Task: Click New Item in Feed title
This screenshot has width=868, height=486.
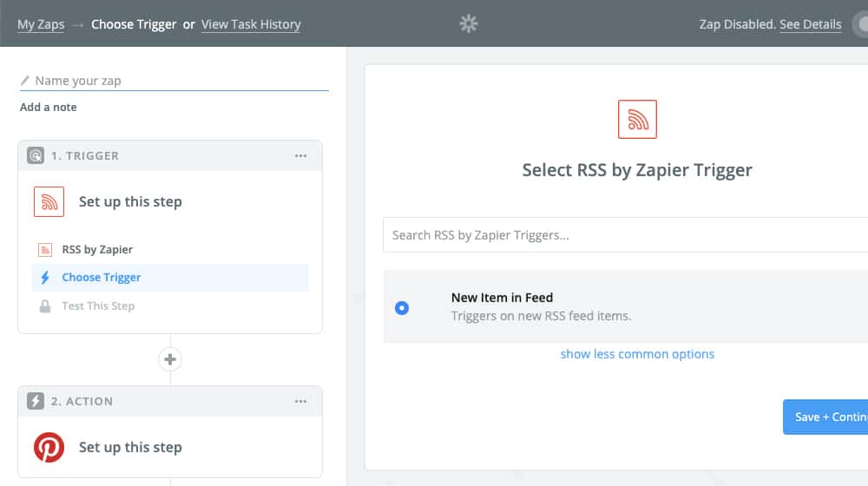Action: [502, 298]
